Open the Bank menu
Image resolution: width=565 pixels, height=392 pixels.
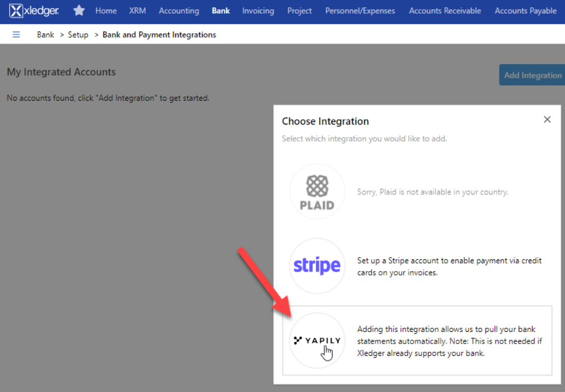click(x=221, y=11)
